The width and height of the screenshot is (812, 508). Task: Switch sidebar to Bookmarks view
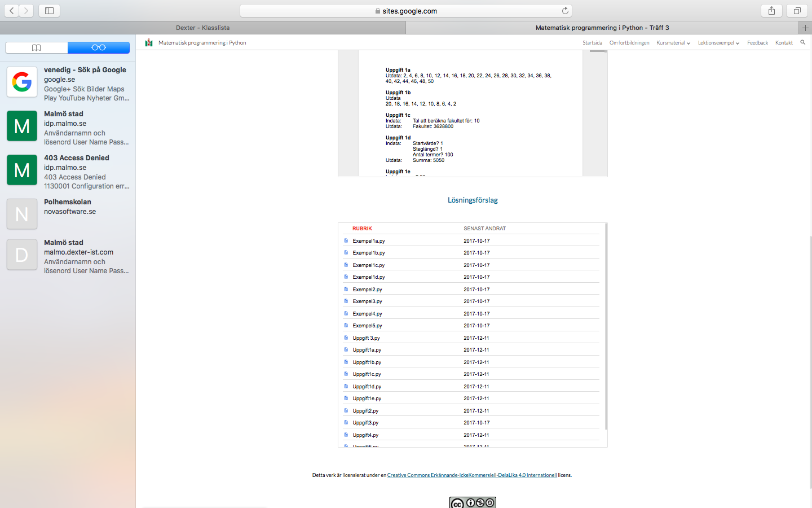pos(37,47)
